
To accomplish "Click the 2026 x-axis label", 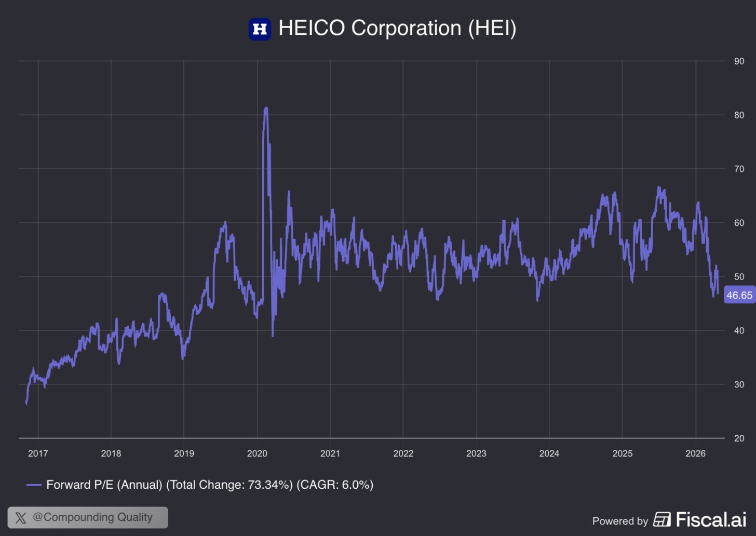I will click(696, 453).
